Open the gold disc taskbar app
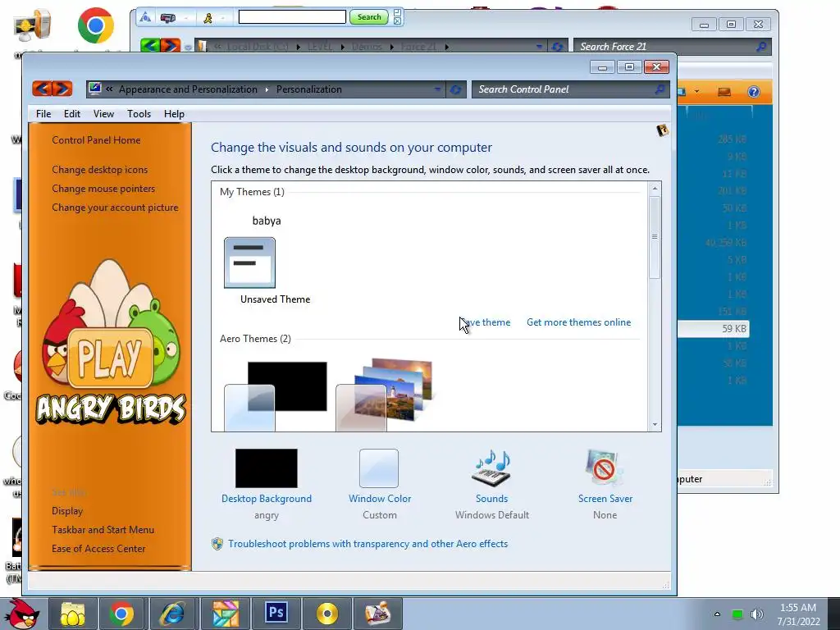840x630 pixels. pyautogui.click(x=326, y=614)
